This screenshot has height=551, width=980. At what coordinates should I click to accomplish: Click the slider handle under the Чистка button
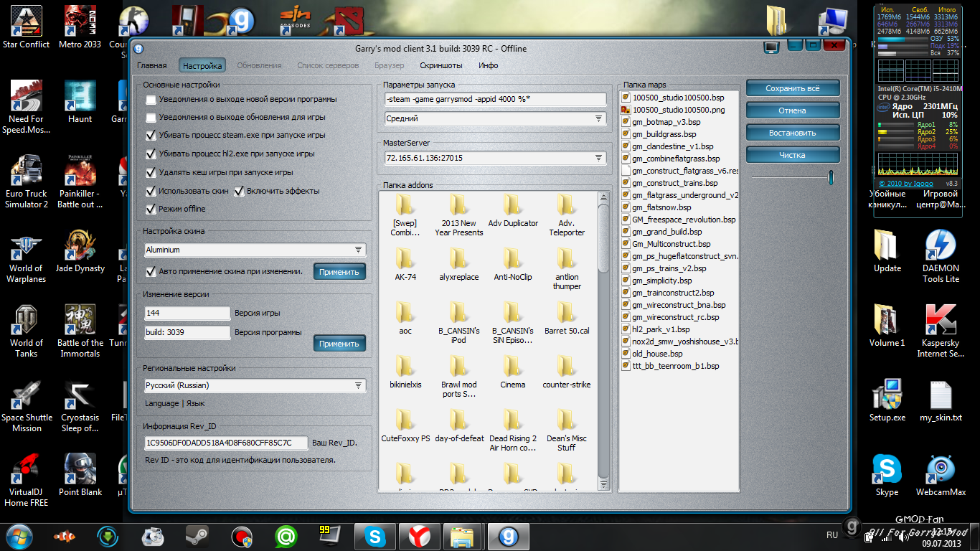pos(831,177)
